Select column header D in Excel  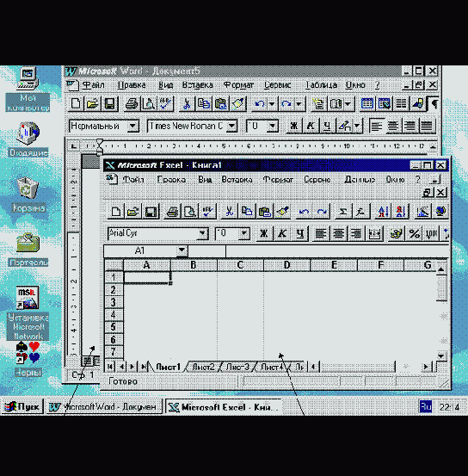pos(286,265)
